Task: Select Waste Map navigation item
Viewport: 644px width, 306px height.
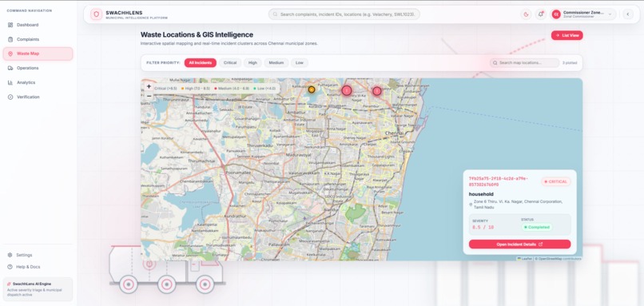Action: click(x=38, y=54)
